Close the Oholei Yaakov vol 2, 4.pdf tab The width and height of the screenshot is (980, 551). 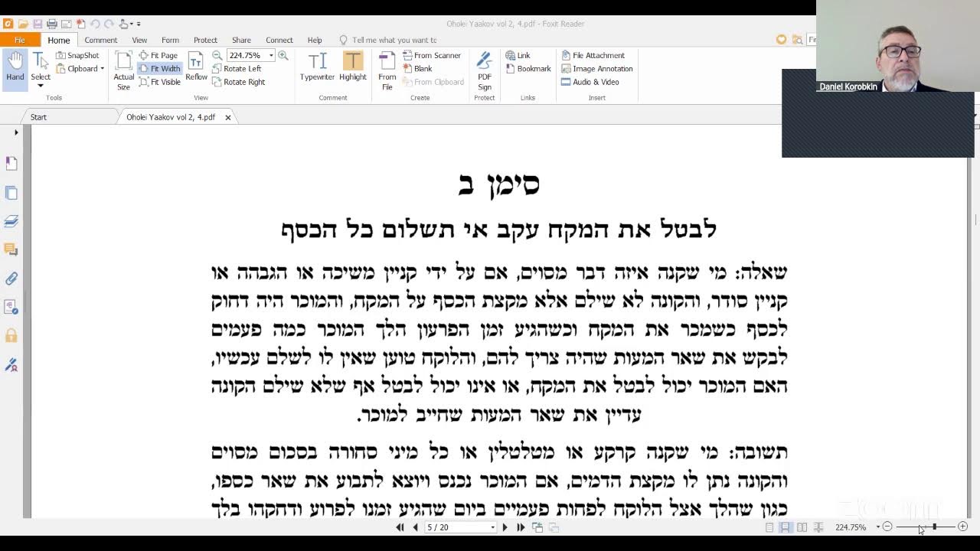[227, 117]
